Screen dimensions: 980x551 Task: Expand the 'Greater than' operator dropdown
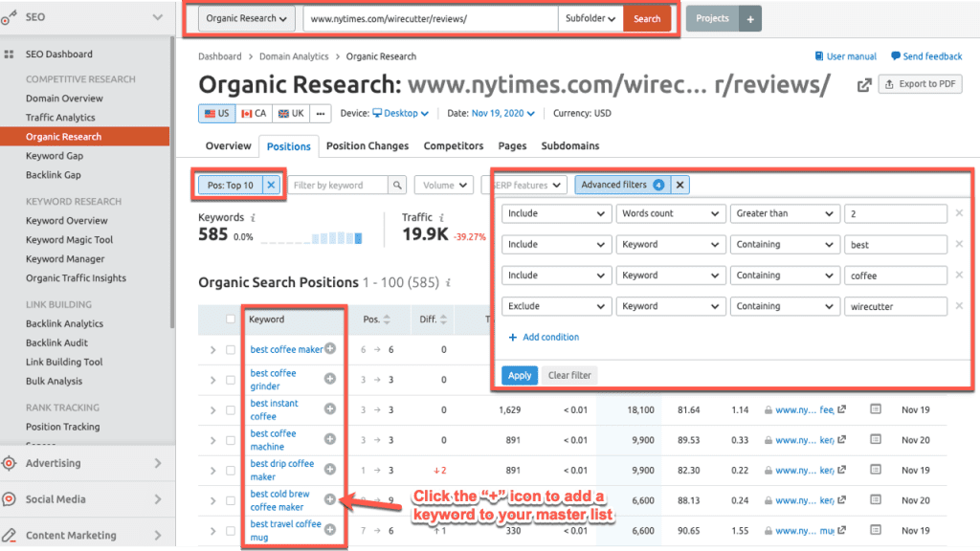[784, 213]
